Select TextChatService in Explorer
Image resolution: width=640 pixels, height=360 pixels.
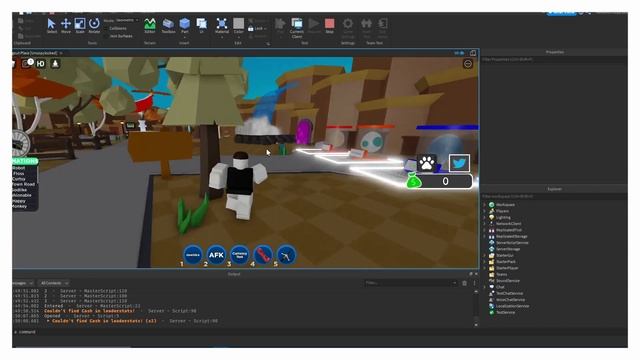506,293
